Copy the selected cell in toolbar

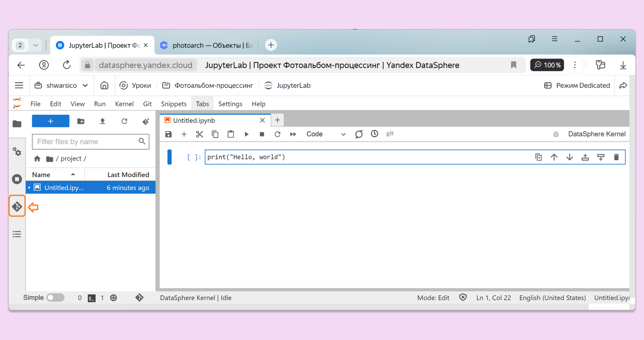pyautogui.click(x=215, y=134)
